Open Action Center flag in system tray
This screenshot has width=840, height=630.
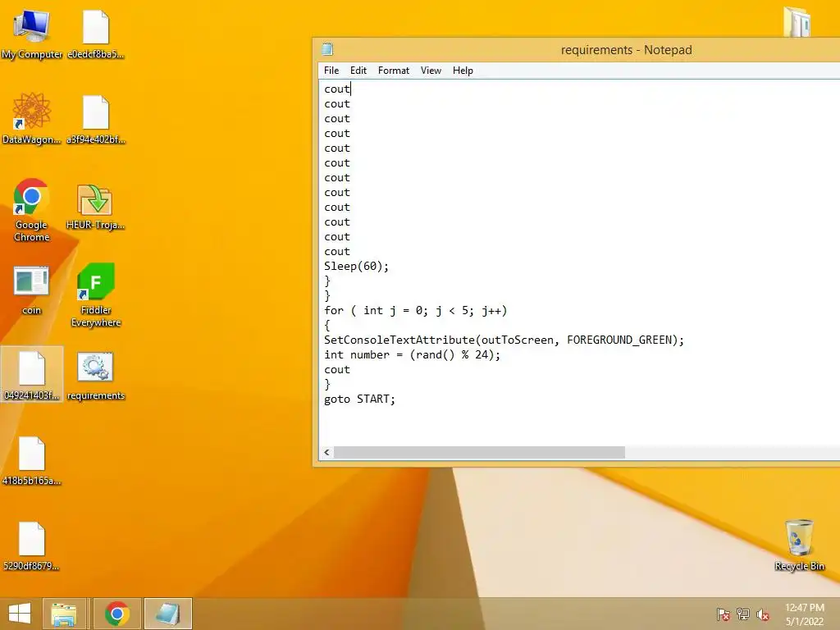[x=724, y=614]
